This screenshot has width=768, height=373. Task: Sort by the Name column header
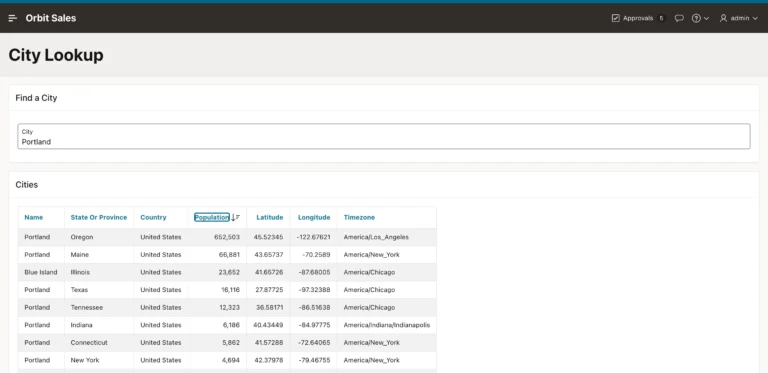coord(34,217)
